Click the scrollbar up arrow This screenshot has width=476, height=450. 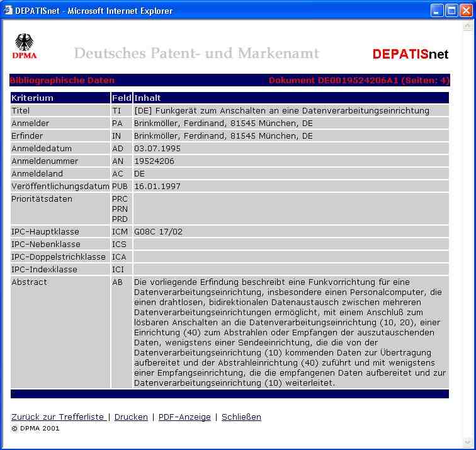tap(467, 26)
